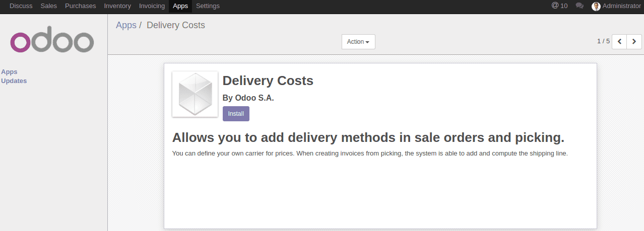
Task: Click the Delivery Costs breadcrumb text
Action: (176, 25)
